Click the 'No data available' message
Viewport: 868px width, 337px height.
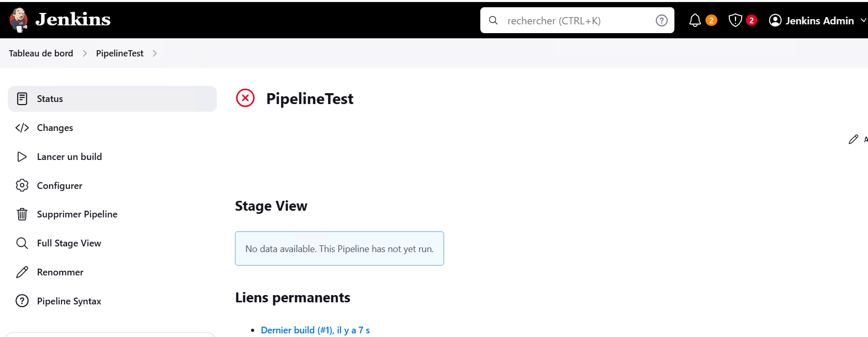340,248
